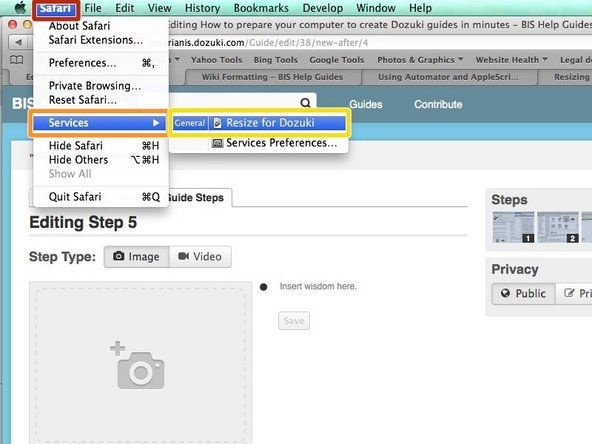Open the Edit menu
The image size is (592, 444).
[x=125, y=8]
